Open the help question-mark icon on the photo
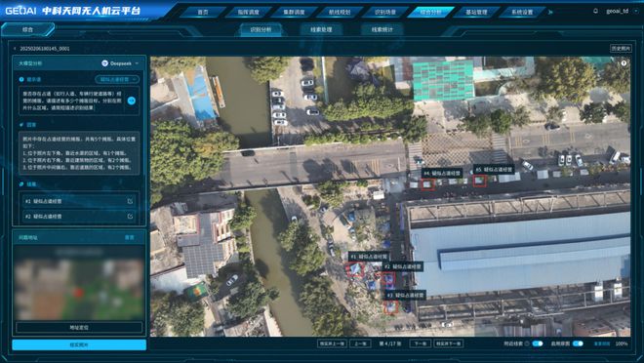Screen dimensions: 644x363 point(624,63)
